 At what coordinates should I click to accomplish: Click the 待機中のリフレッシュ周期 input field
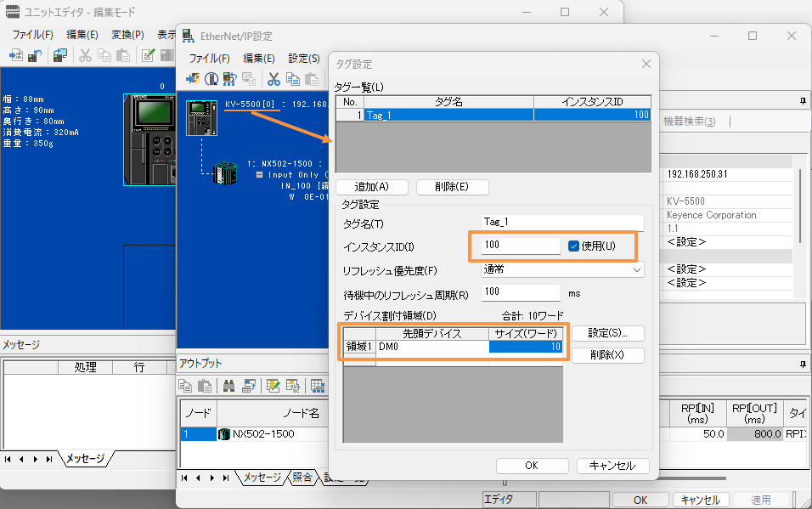point(522,293)
